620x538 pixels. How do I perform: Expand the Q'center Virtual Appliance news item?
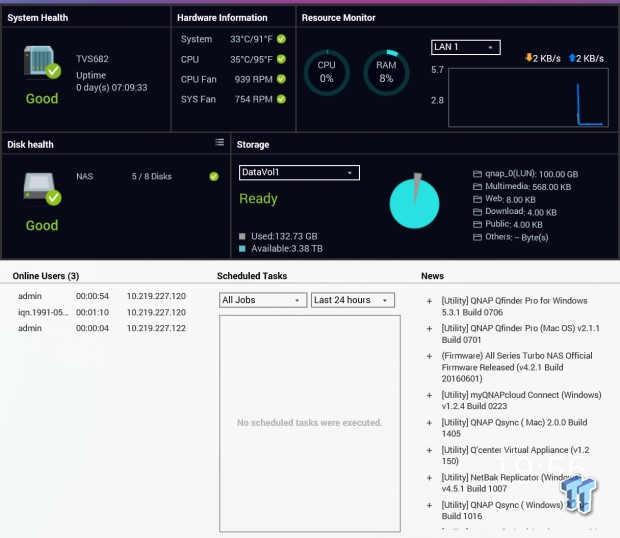[429, 451]
